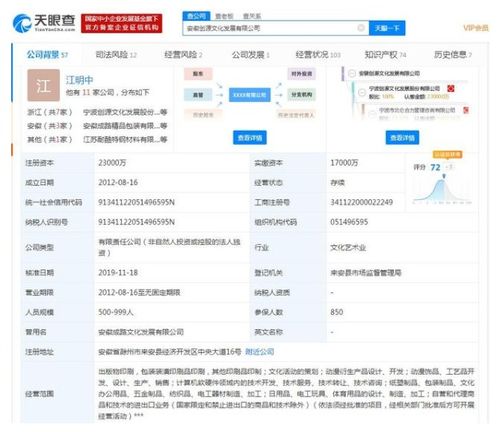Click the 安徽（共3家）region label
Screen dimensions: 500x432
coord(50,126)
